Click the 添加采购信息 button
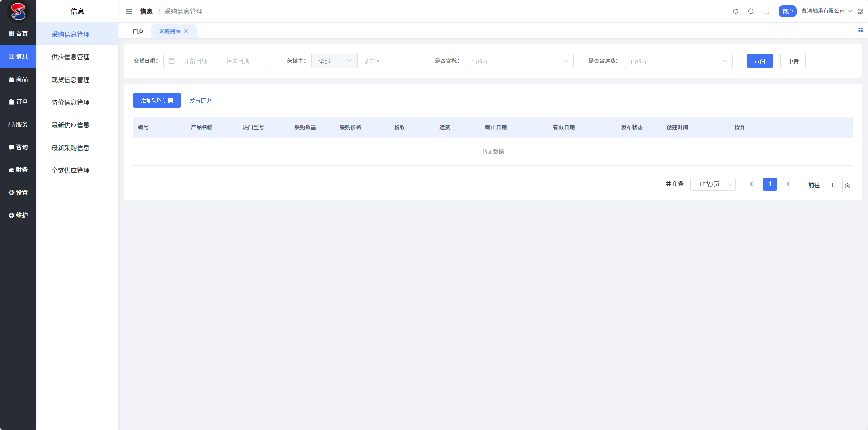This screenshot has width=868, height=430. (157, 100)
